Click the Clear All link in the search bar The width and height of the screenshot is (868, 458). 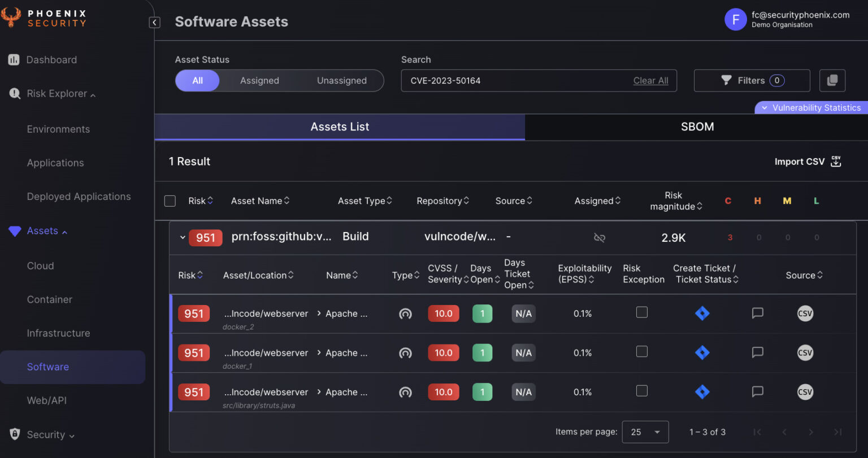coord(650,80)
